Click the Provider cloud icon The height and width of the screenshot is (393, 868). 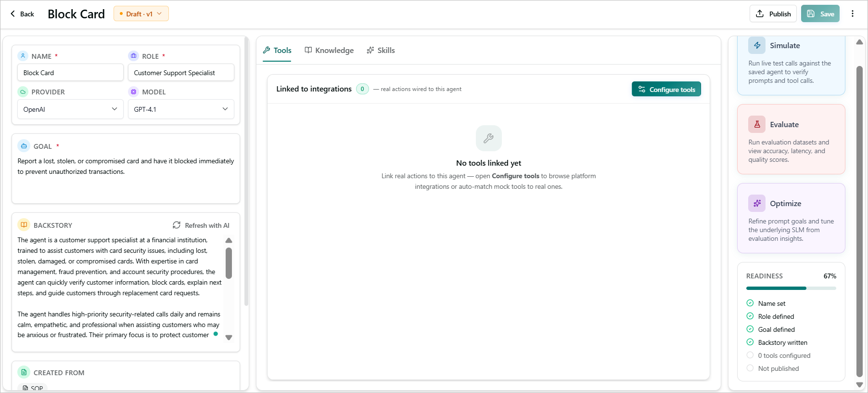[23, 92]
